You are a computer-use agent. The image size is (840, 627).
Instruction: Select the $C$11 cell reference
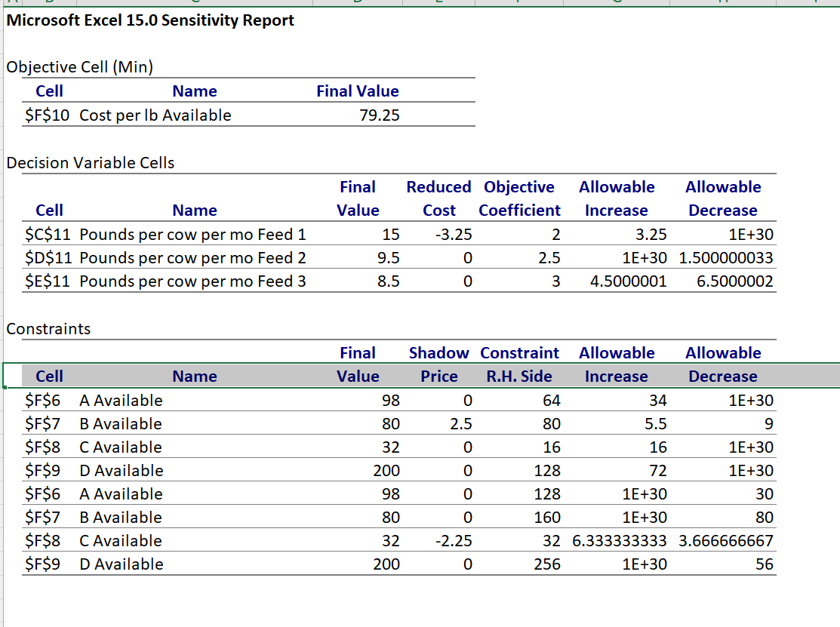tap(49, 235)
